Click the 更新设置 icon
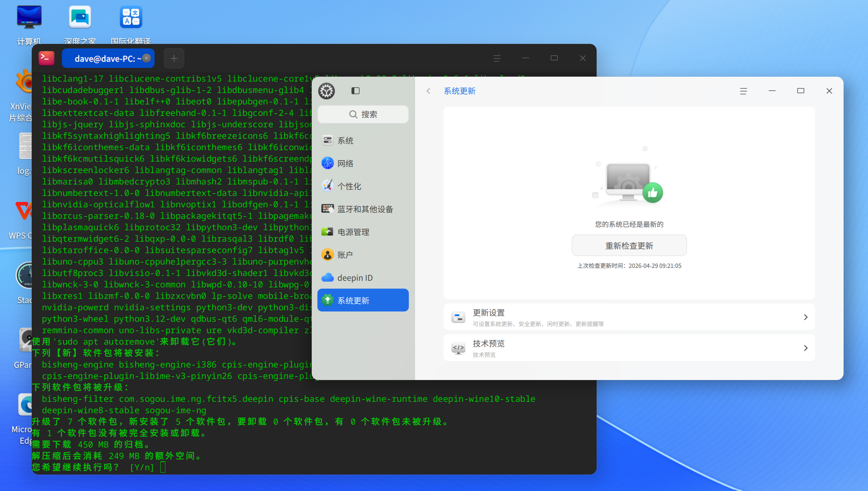 click(458, 317)
